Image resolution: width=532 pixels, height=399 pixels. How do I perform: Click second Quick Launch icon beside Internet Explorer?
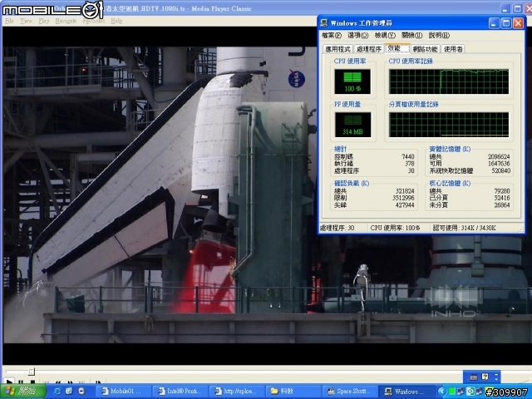69,392
